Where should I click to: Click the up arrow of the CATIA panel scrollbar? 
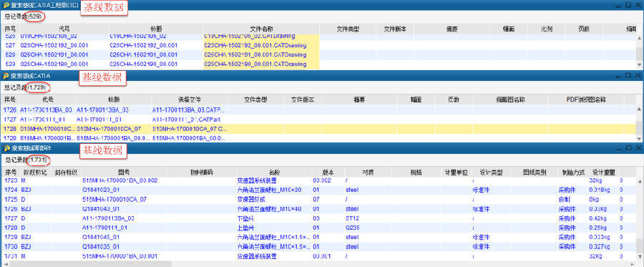(639, 109)
